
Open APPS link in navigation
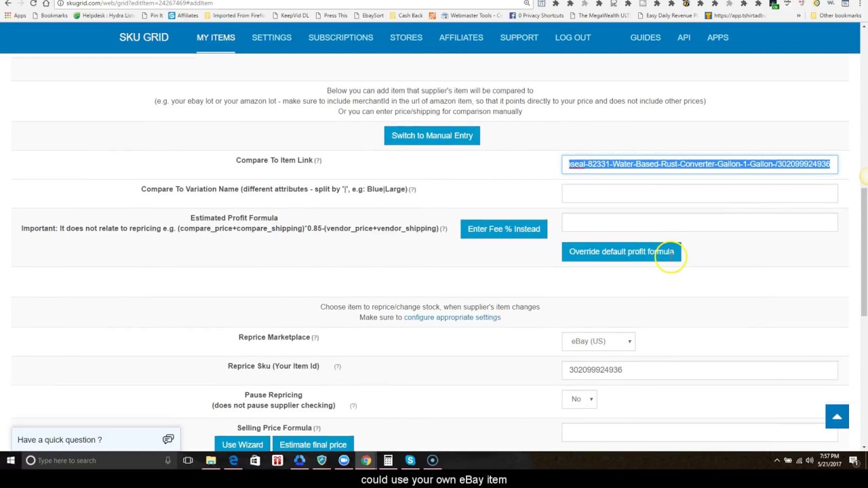[717, 37]
